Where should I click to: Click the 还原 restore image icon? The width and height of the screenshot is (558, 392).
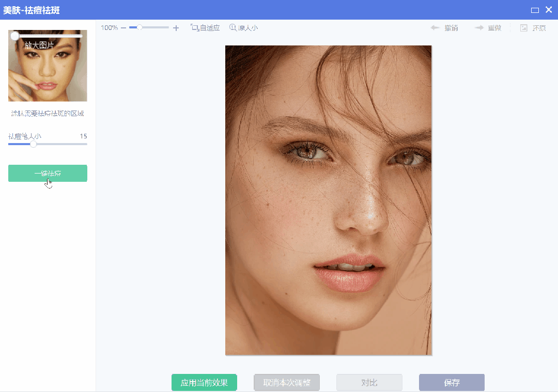click(x=524, y=28)
